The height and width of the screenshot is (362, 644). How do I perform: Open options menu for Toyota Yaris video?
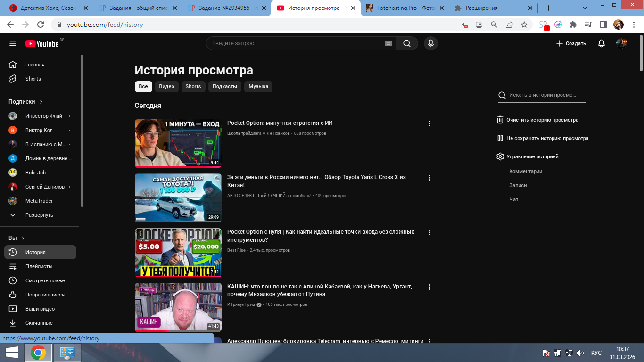click(429, 178)
